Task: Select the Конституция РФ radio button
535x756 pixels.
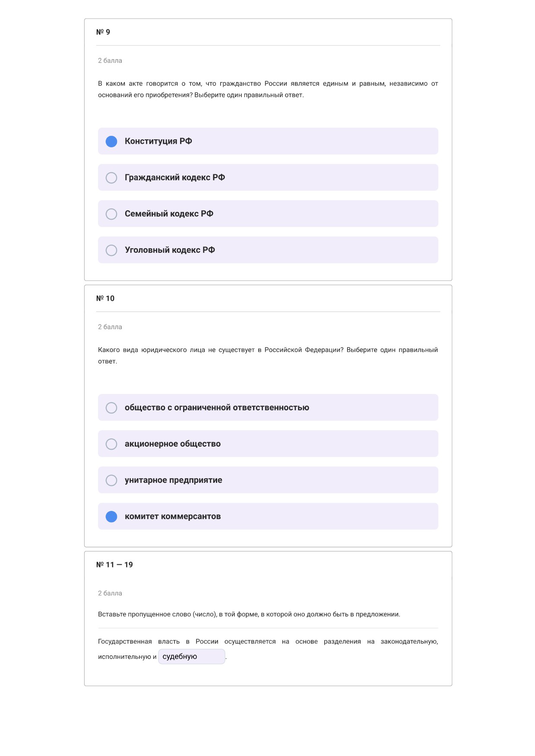Action: pos(111,142)
